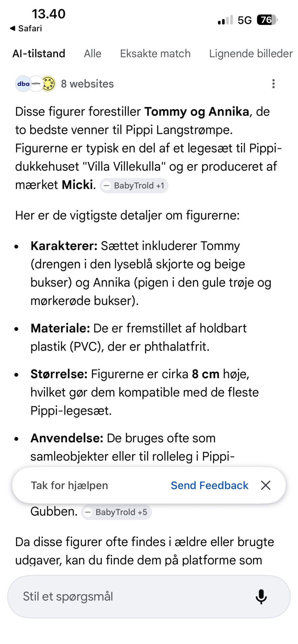Tap the 13.40 clock in status bar
Image resolution: width=298 pixels, height=644 pixels.
48,14
